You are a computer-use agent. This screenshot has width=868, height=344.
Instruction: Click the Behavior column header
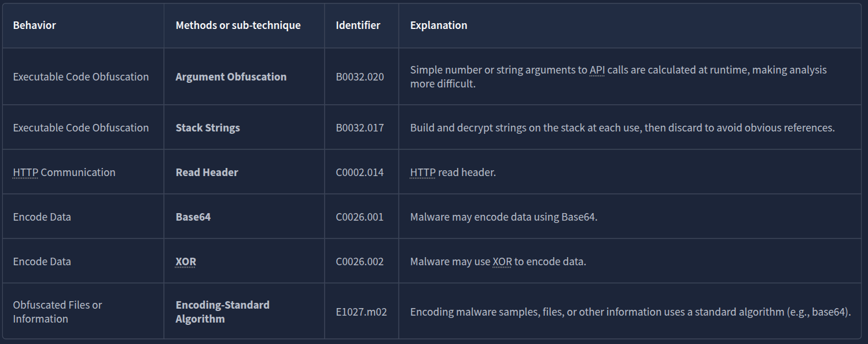[35, 25]
